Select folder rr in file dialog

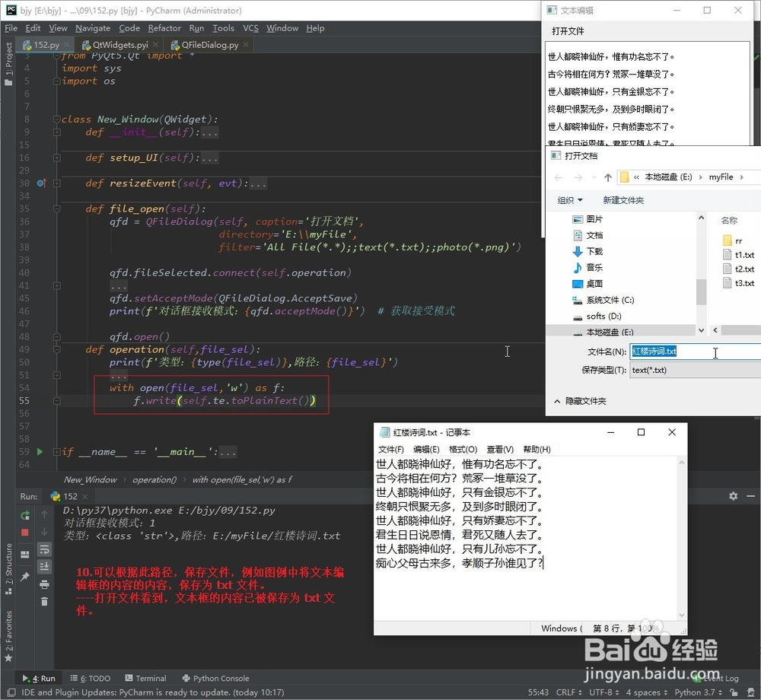(732, 240)
